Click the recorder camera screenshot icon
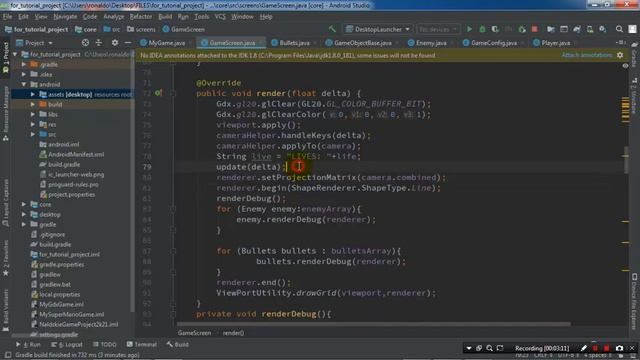Viewport: 640px width, 360px height. click(619, 348)
